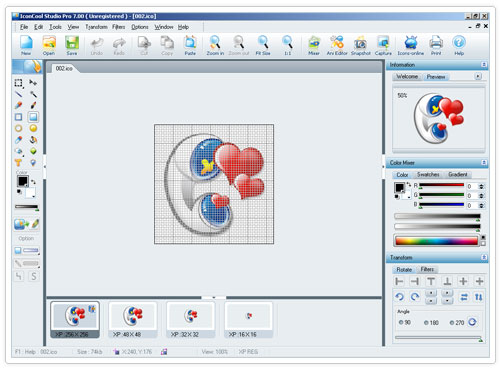Set zoom to 1:1 from the toolbar

[287, 45]
